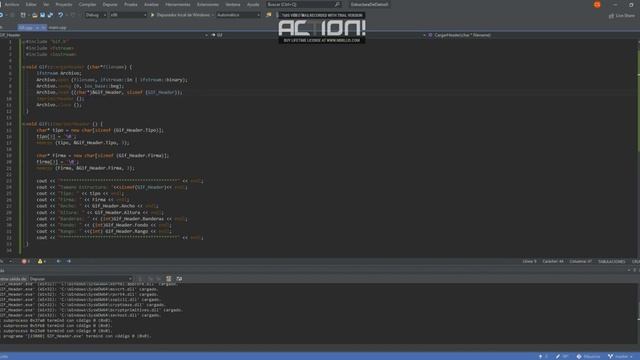Click the Carácter status bar indicator
This screenshot has width=640, height=360.
553,261
